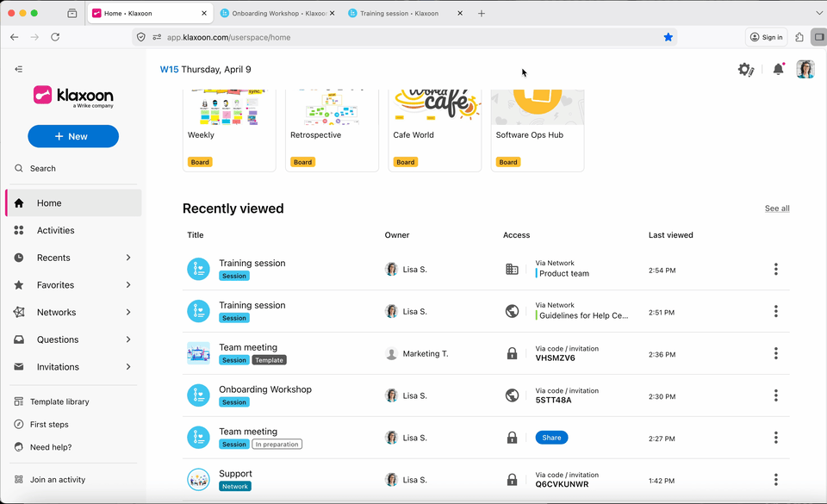Viewport: 827px width, 504px height.
Task: Click session icon of Training session 2:54 PM
Action: click(x=198, y=269)
